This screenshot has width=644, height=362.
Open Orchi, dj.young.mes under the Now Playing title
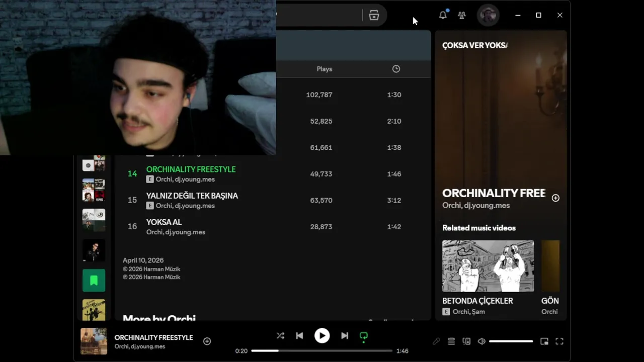click(476, 205)
